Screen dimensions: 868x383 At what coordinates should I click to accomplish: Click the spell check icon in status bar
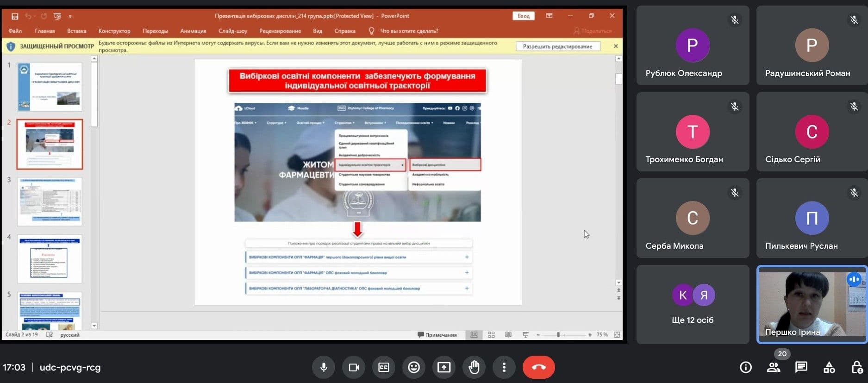point(50,334)
